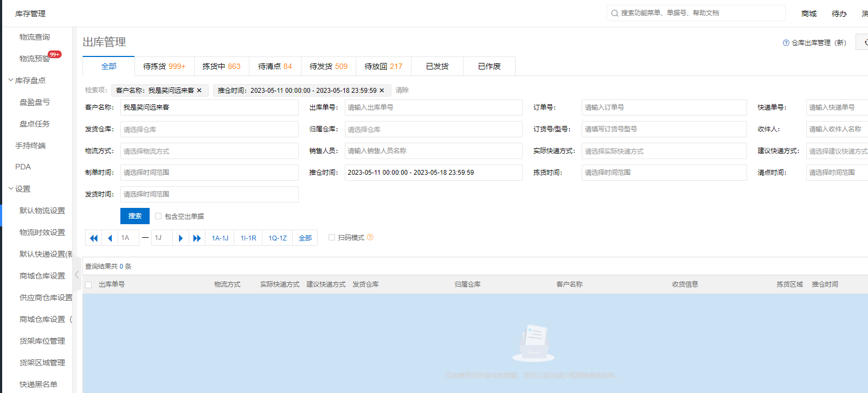Viewport: 868px width, 393px height.
Task: Open the 仓库出库管理(新) help link
Action: [819, 43]
